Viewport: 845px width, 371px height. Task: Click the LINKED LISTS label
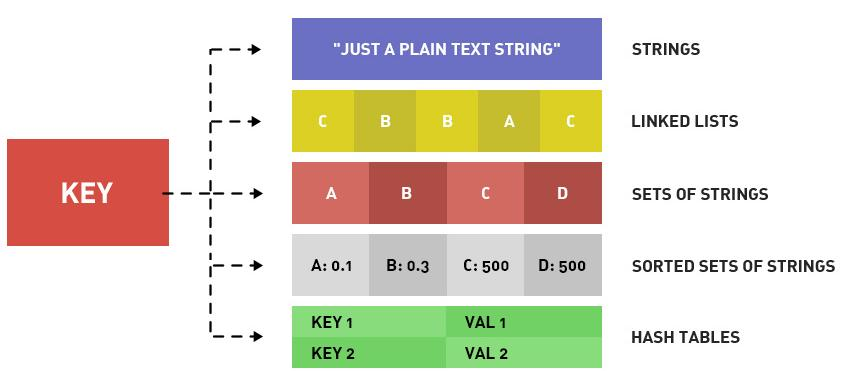(684, 121)
